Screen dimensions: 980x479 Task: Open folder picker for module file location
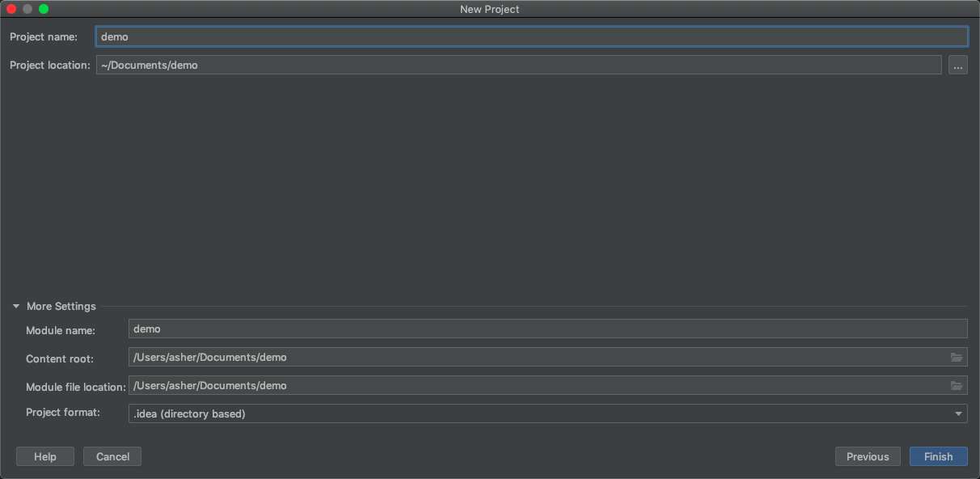(x=957, y=386)
